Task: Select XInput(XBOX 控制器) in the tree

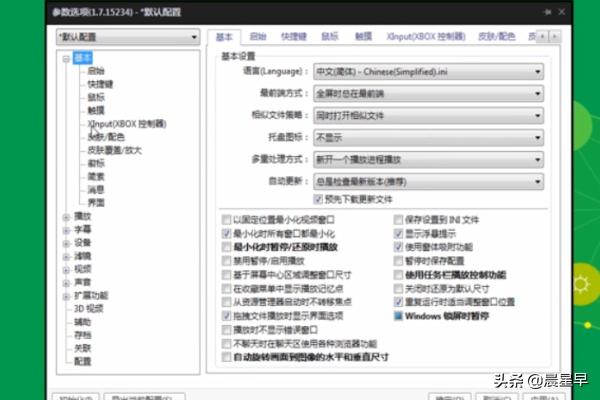Action: pyautogui.click(x=125, y=124)
